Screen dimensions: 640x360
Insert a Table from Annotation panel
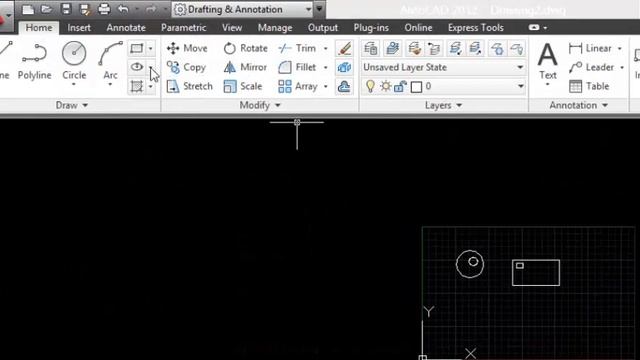point(589,86)
